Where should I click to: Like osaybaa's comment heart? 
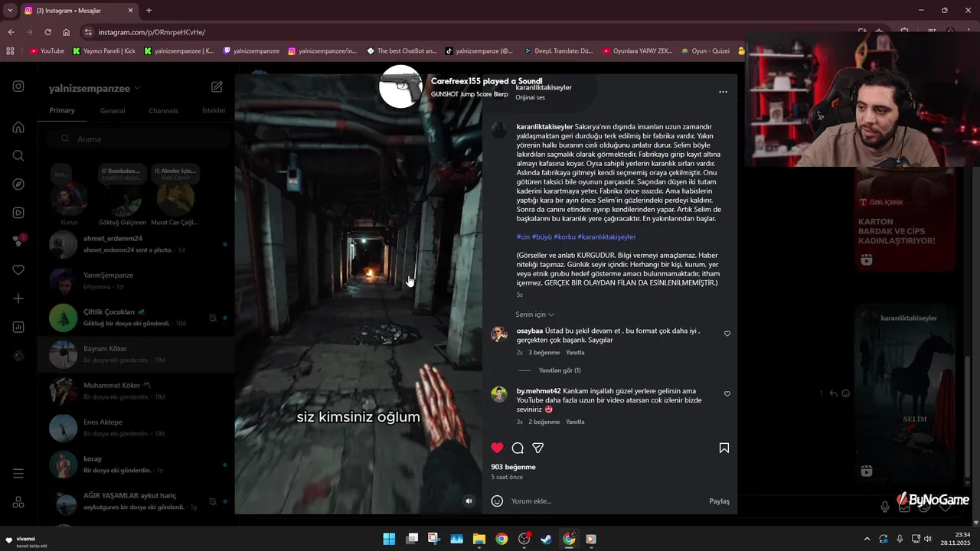pyautogui.click(x=727, y=334)
